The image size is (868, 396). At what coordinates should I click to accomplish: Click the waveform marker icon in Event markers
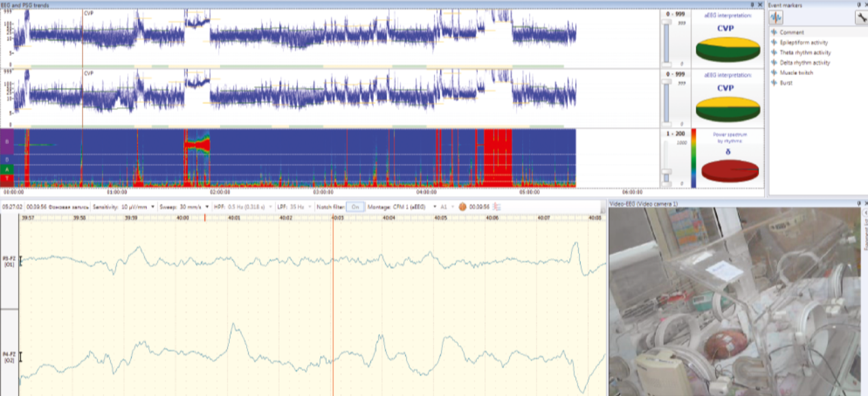coord(775,18)
